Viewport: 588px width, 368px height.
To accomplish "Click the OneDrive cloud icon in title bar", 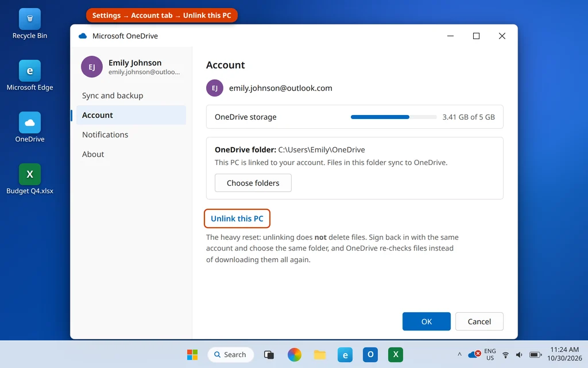I will click(x=83, y=36).
